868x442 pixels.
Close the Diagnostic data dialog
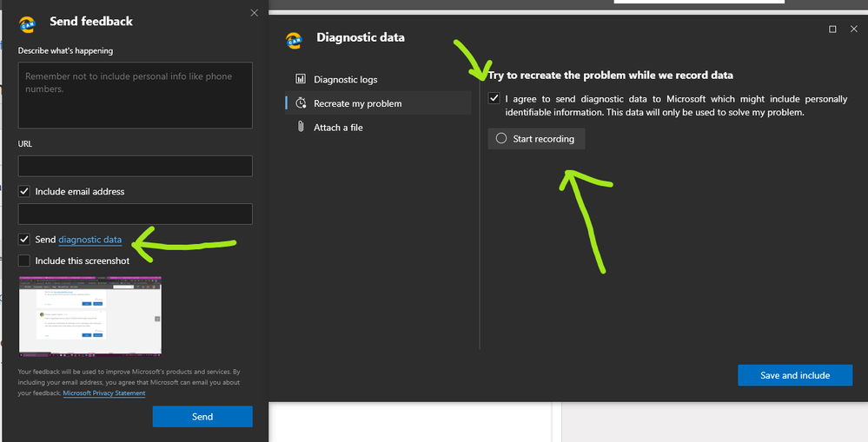pos(853,29)
